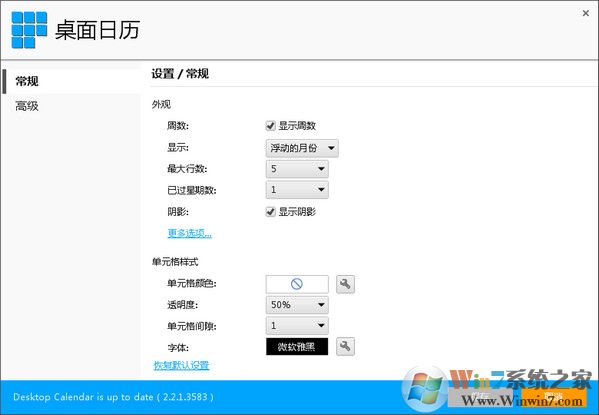Click the 单元格样式 section label

point(175,262)
